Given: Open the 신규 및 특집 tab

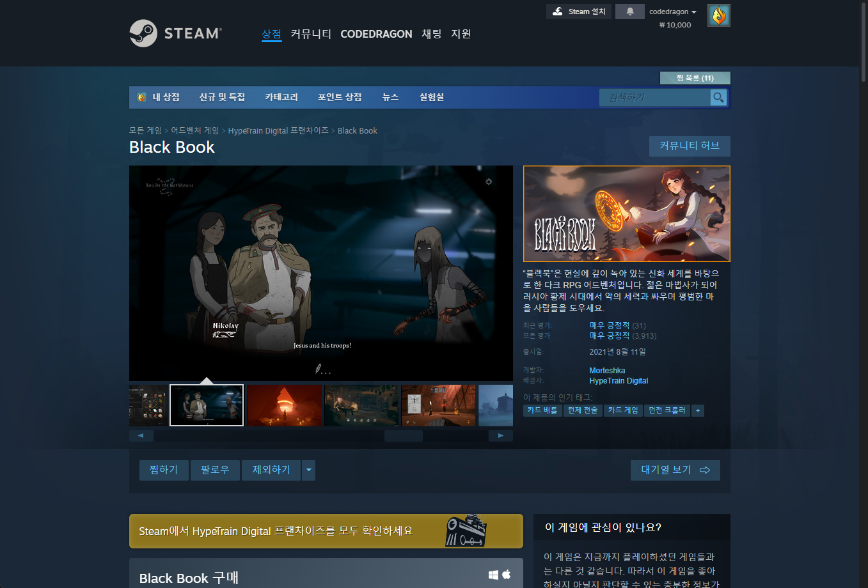Looking at the screenshot, I should 222,97.
